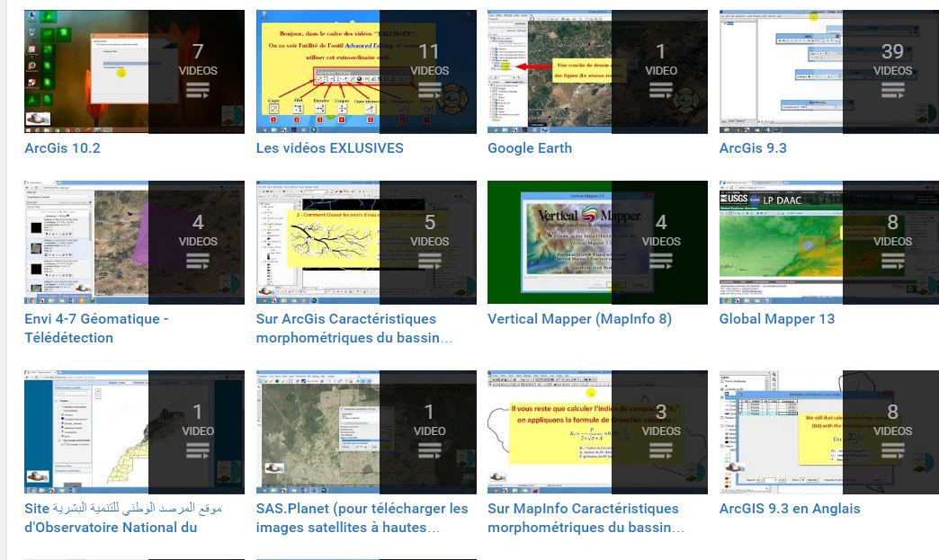Click the playlist icon on the 11-videos overlay
The height and width of the screenshot is (560, 939).
tap(429, 91)
